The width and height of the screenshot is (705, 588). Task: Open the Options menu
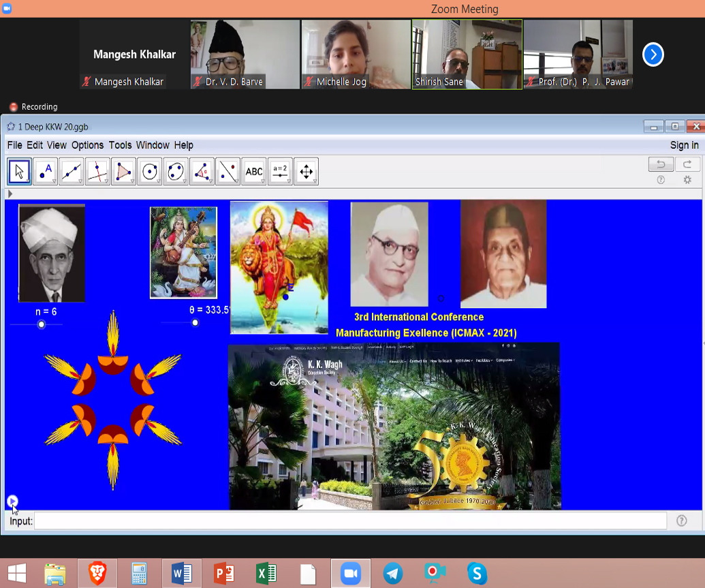pyautogui.click(x=88, y=145)
